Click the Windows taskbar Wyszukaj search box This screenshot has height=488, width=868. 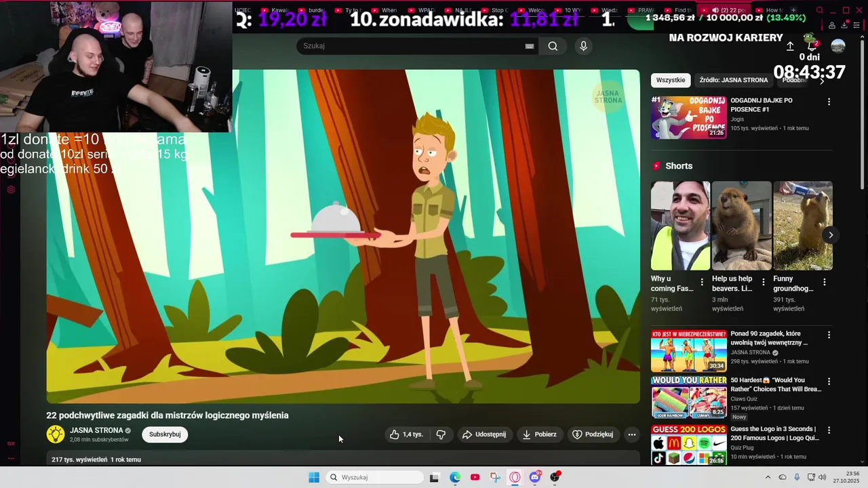tap(374, 477)
